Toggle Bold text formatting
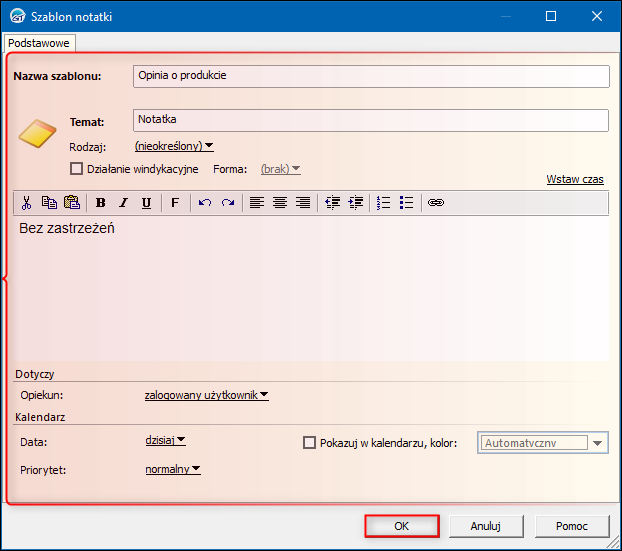The width and height of the screenshot is (622, 551). (100, 203)
